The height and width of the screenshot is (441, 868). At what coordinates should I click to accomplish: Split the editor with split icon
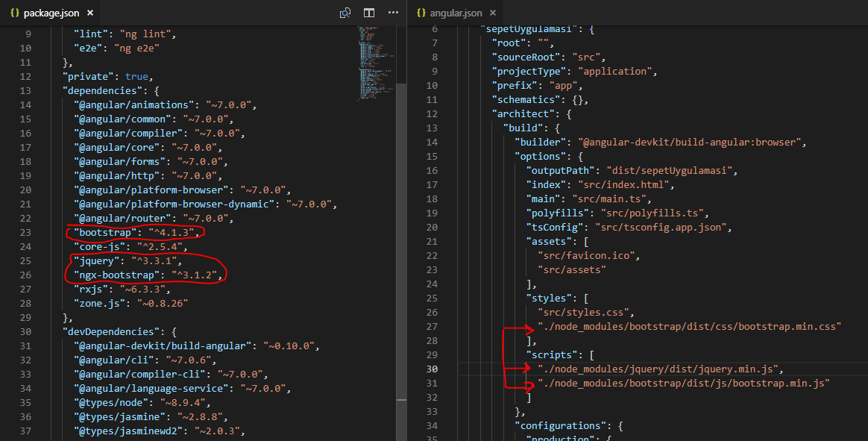(x=369, y=13)
